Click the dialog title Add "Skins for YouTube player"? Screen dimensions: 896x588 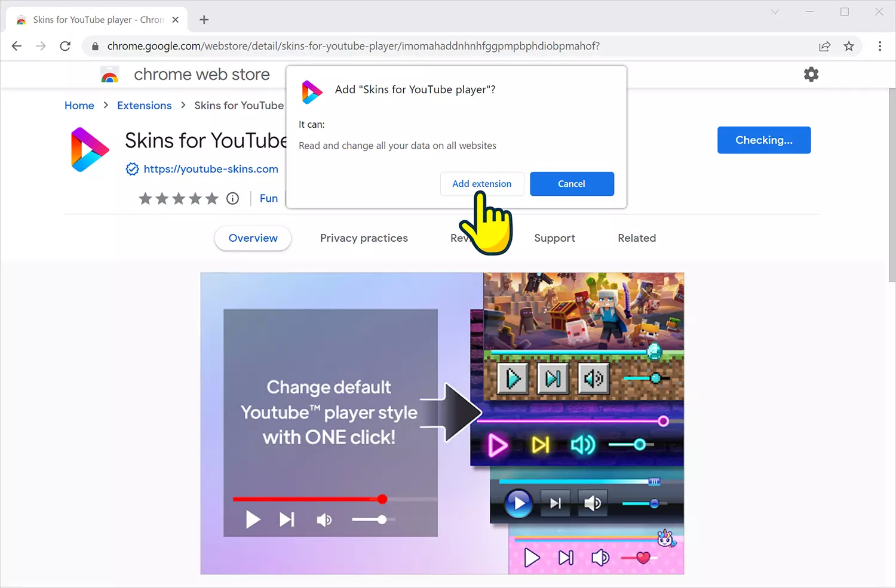[415, 90]
